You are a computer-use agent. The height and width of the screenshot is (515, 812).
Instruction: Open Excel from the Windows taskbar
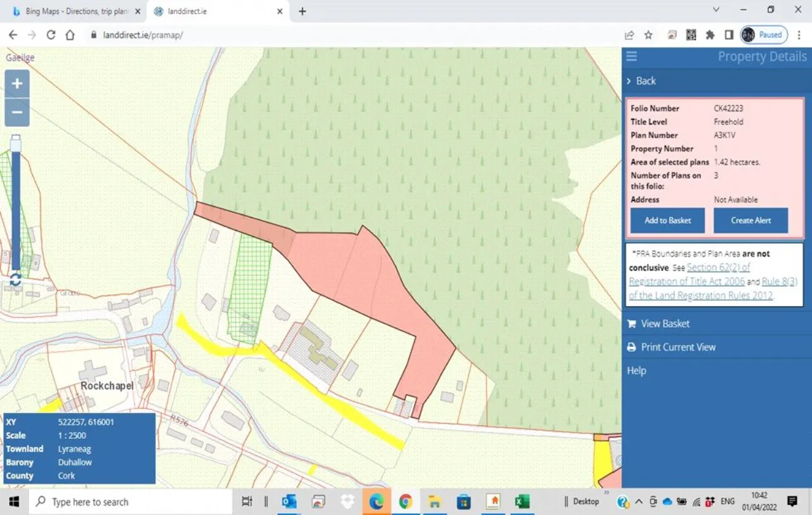[x=522, y=502]
